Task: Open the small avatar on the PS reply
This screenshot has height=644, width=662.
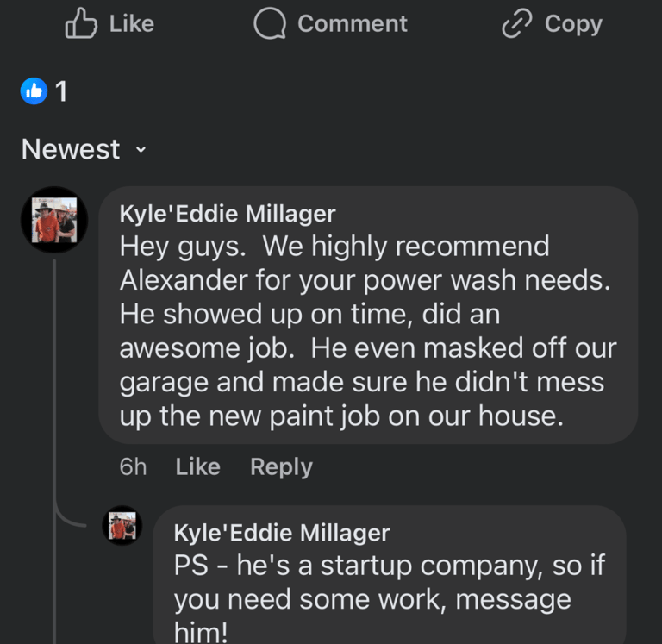Action: point(122,525)
